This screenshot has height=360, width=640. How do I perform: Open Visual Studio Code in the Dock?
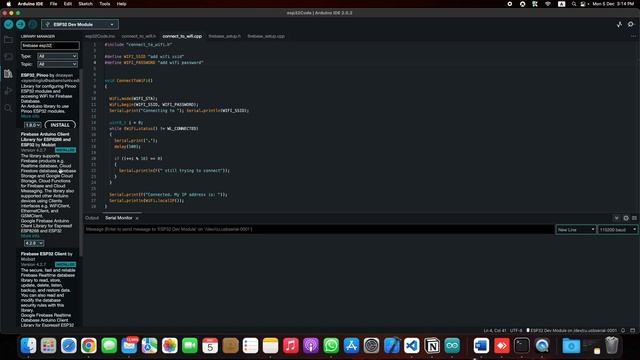point(412,346)
